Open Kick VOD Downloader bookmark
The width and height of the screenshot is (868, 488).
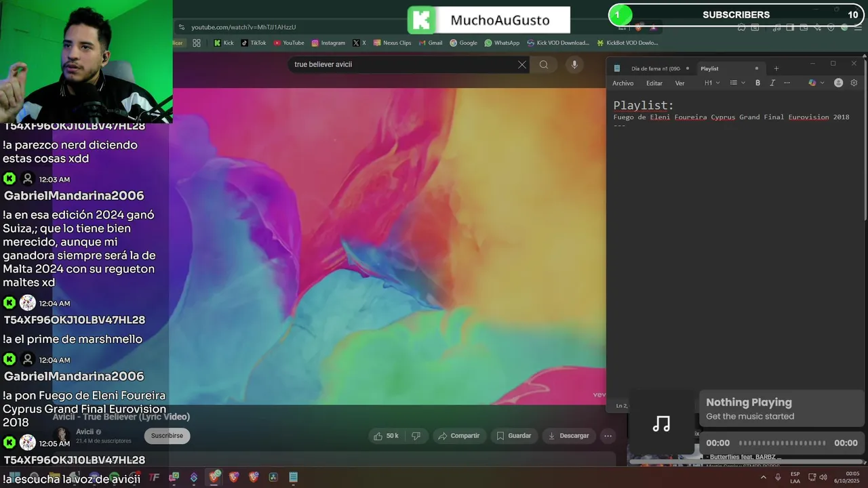tap(558, 43)
